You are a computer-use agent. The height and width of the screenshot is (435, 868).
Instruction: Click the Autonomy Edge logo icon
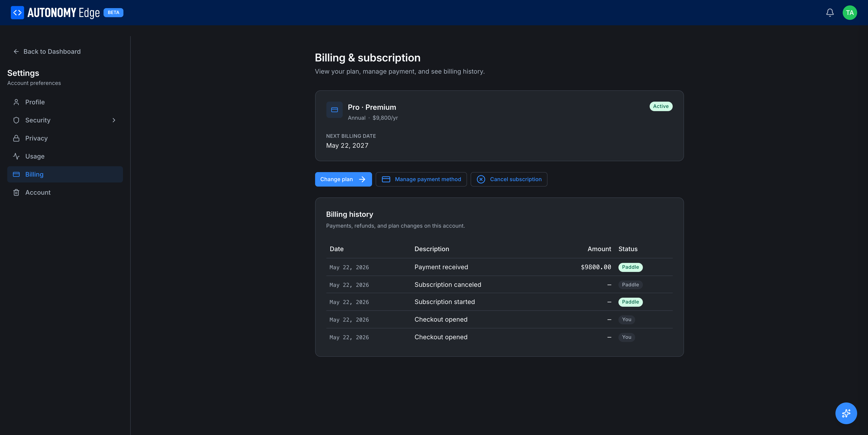pos(17,12)
